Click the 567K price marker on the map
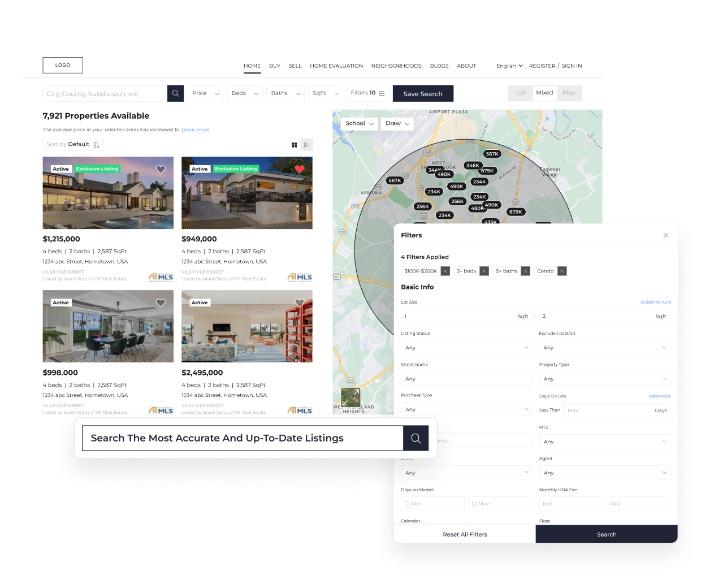The image size is (701, 588). click(492, 153)
